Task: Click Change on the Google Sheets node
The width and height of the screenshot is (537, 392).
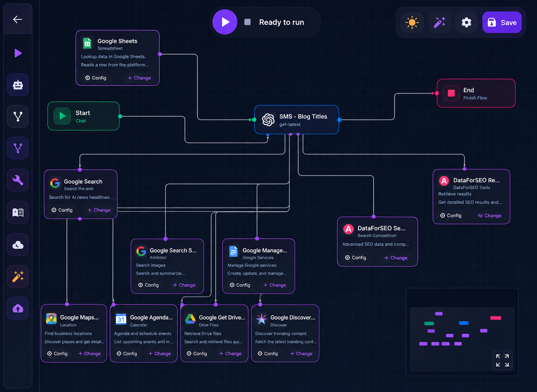Action: (x=139, y=78)
